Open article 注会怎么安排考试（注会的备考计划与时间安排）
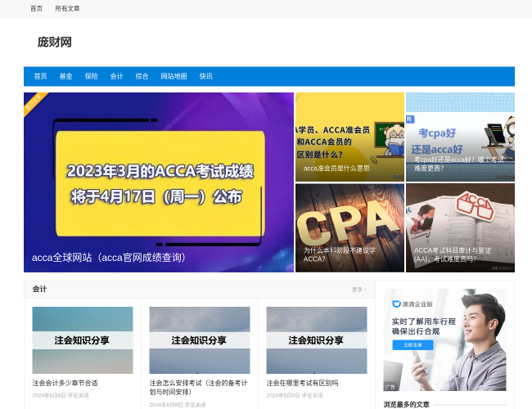This screenshot has width=532, height=409. pos(199,387)
